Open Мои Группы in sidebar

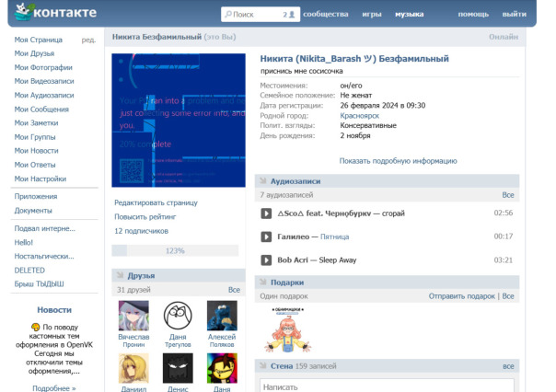35,137
